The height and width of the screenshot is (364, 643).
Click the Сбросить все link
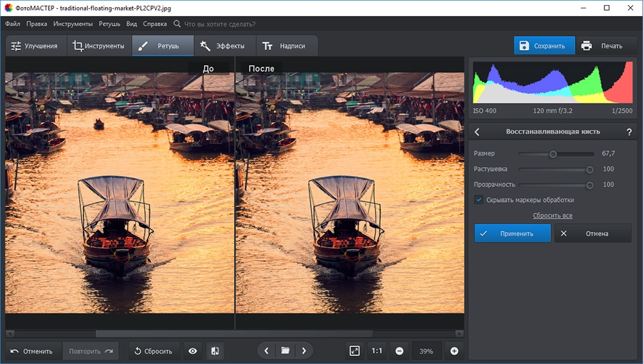coord(552,215)
